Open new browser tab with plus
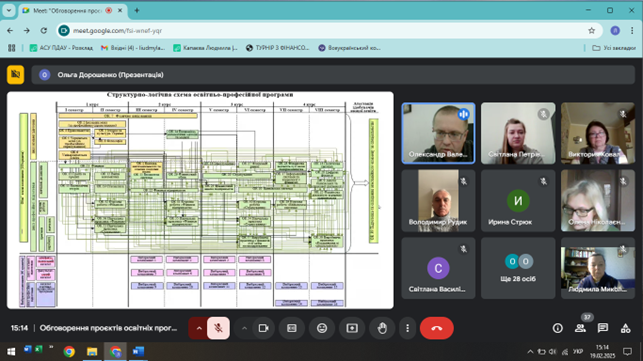This screenshot has height=361, width=643. 137,11
